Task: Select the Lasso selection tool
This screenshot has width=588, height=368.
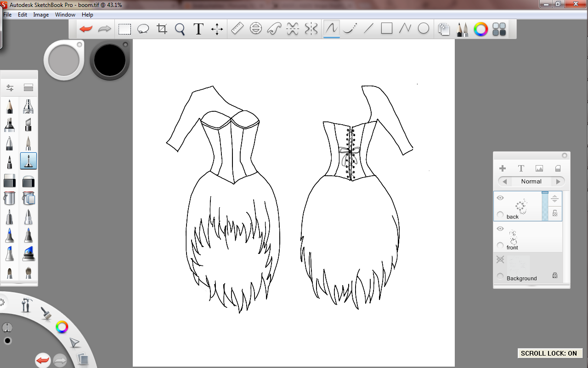Action: click(143, 29)
